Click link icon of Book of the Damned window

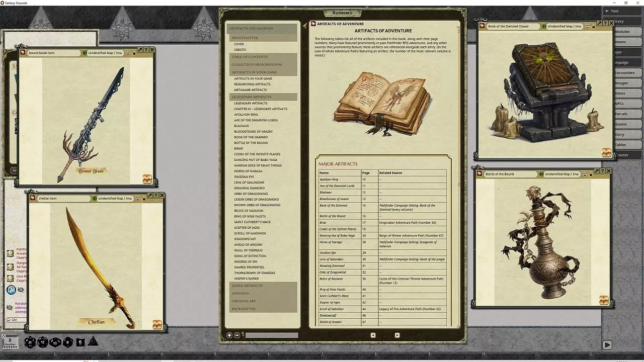click(x=482, y=26)
